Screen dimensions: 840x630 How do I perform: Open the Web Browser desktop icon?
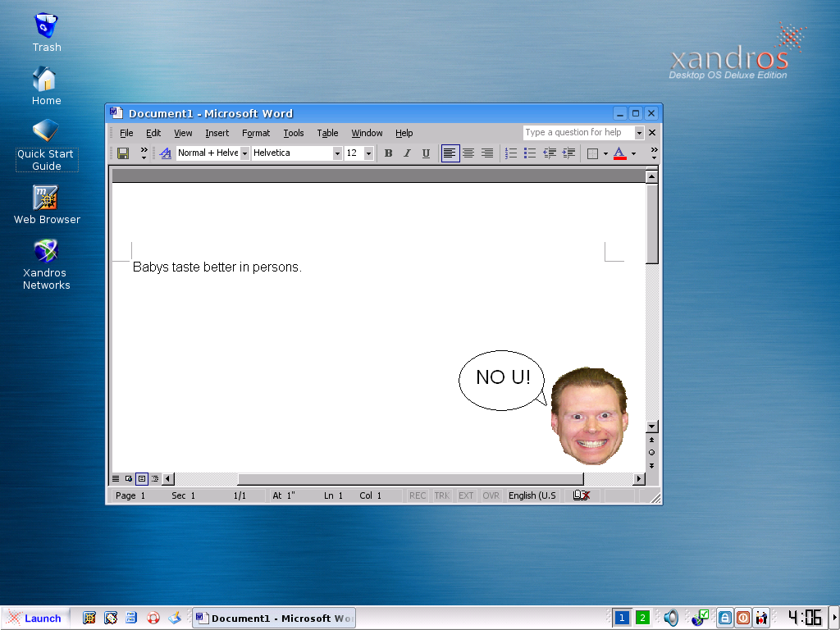pos(47,205)
